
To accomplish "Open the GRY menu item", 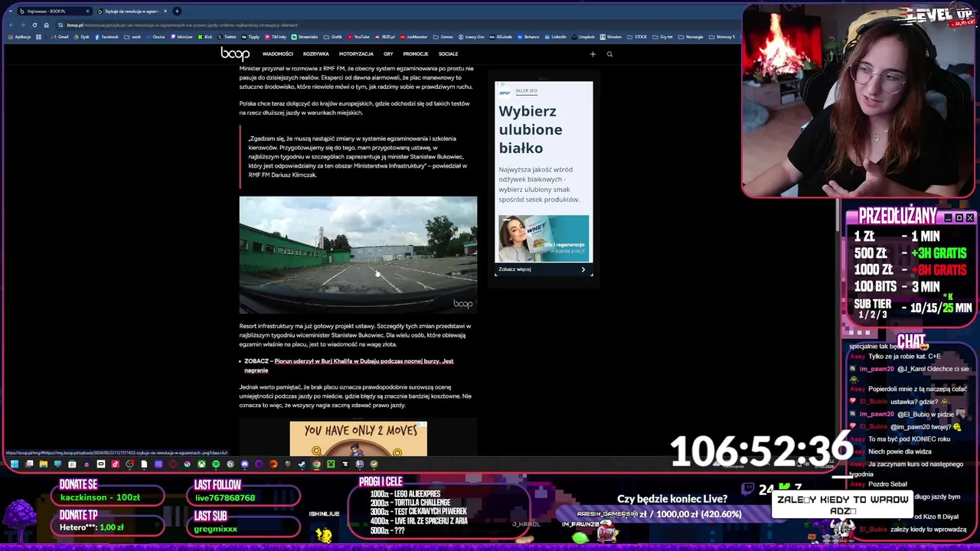I will [x=388, y=54].
